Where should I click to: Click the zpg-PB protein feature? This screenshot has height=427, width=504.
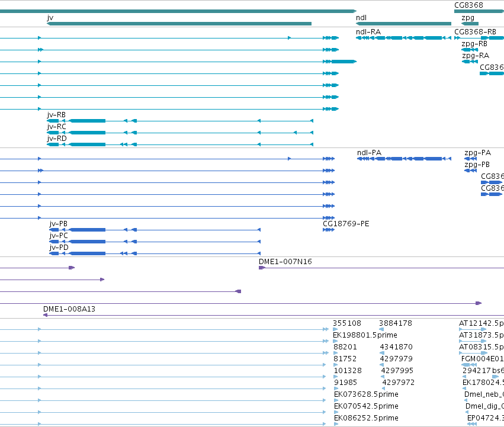point(471,171)
